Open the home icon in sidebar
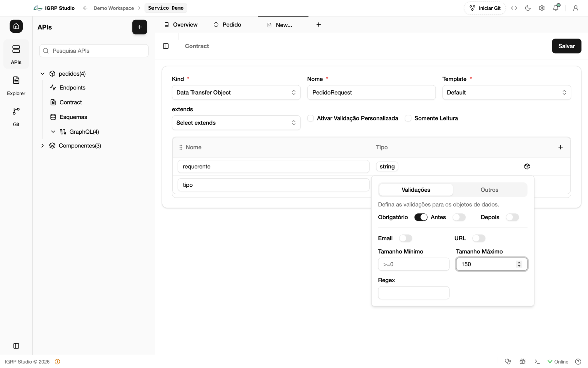Image resolution: width=588 pixels, height=368 pixels. 16,26
